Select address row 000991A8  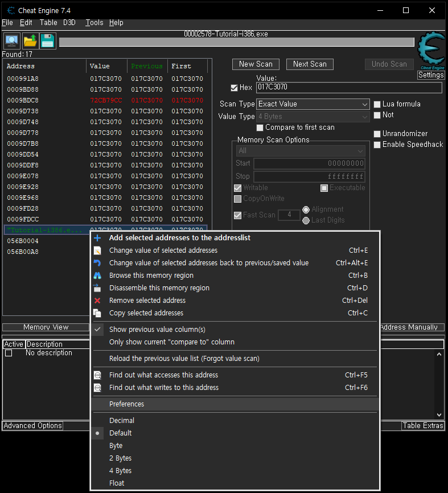pyautogui.click(x=105, y=79)
